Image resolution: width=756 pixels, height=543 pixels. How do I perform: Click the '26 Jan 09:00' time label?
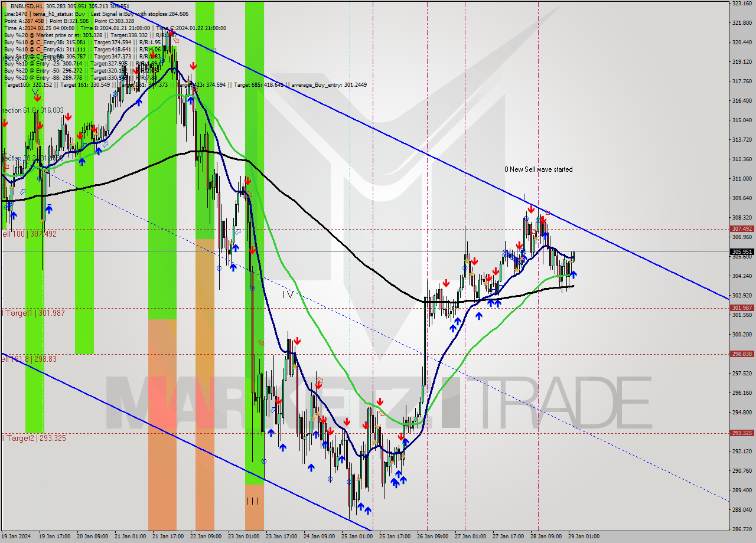click(x=432, y=537)
